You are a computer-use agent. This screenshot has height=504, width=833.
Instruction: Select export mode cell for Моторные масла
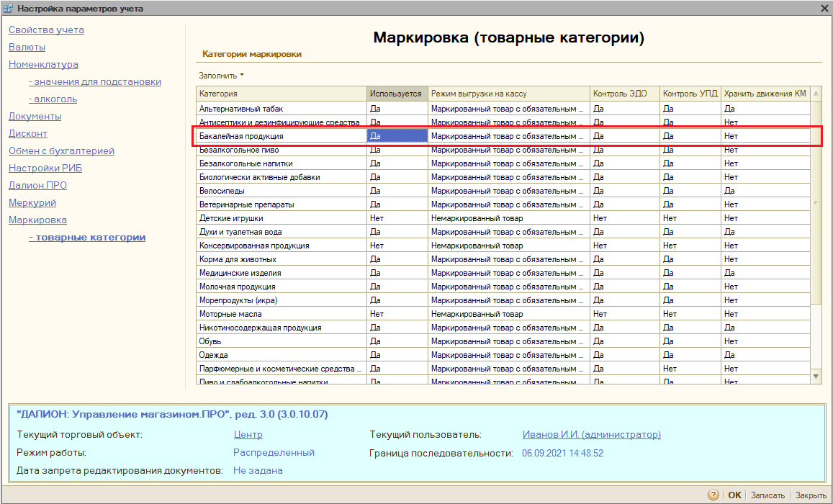508,314
